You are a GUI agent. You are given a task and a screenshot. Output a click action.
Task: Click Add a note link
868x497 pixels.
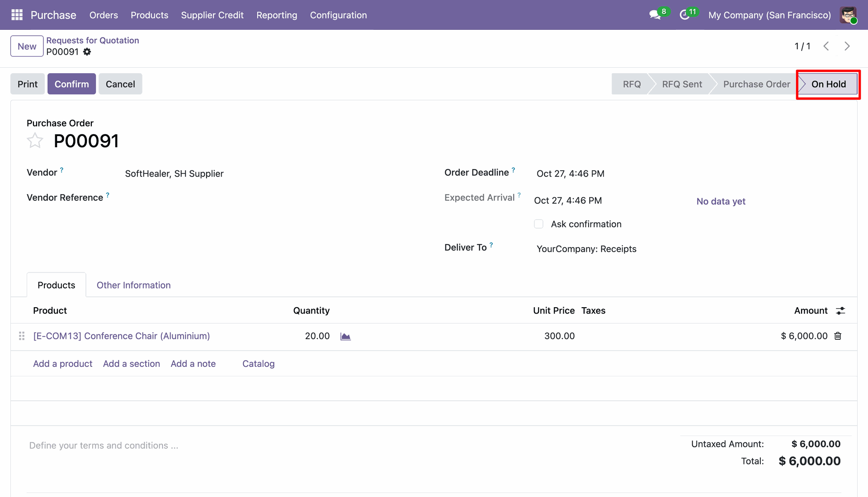[193, 364]
